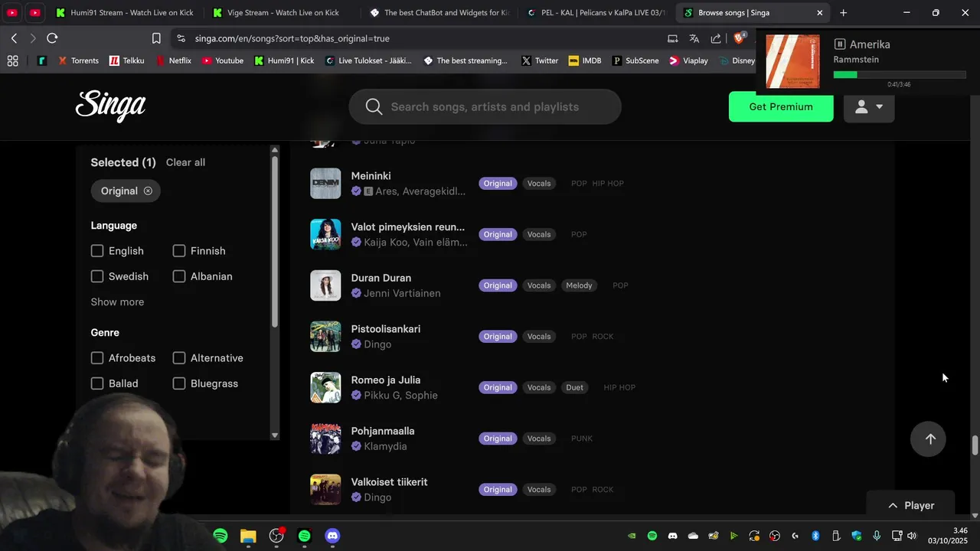Open File Explorer from the taskbar

tap(248, 536)
